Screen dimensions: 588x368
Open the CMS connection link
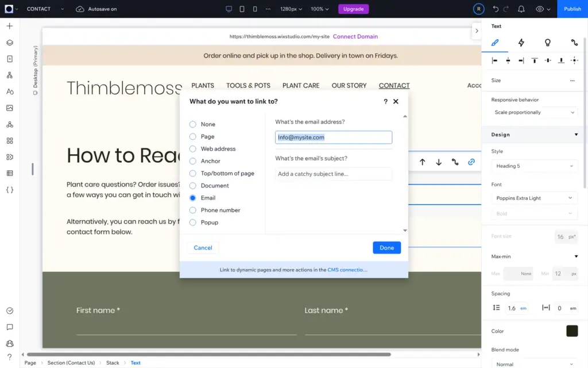[x=347, y=270]
